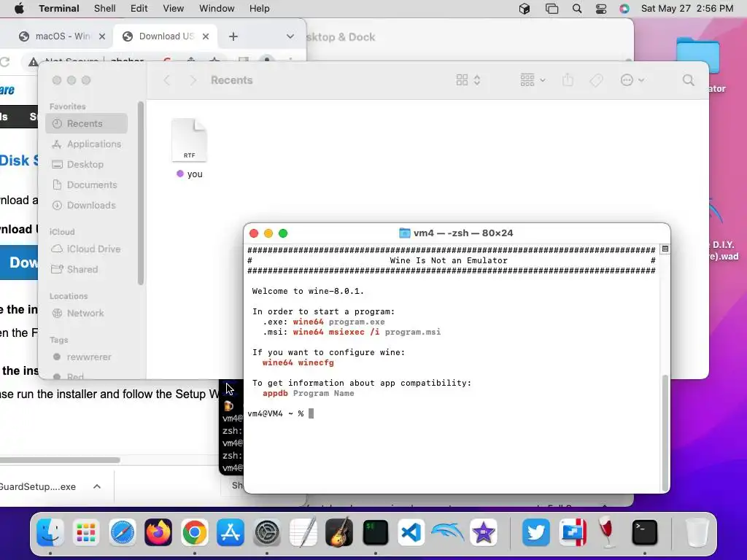The height and width of the screenshot is (560, 747).
Task: Open the Edit menu
Action: (139, 9)
